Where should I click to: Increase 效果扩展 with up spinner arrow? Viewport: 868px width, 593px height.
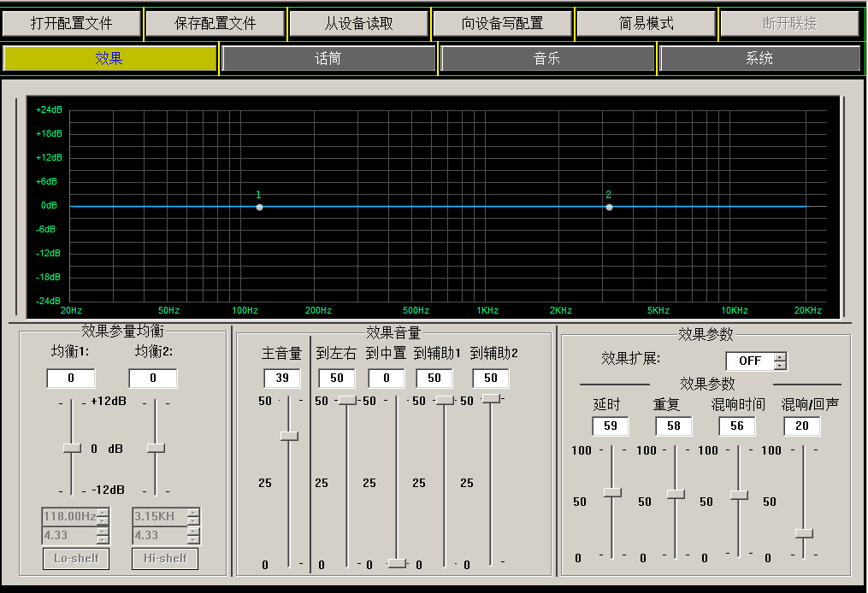pos(780,357)
